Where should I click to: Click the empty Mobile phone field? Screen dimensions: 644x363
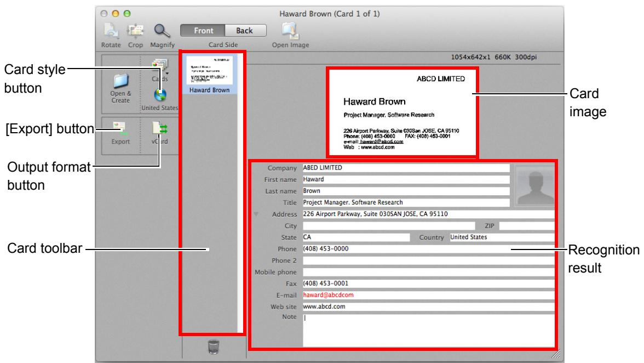tap(428, 272)
